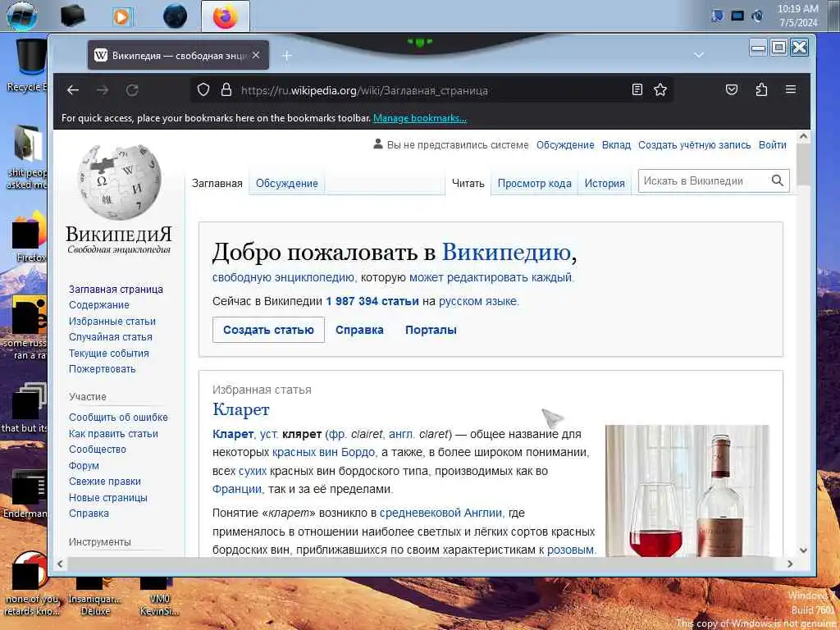Click the Wikipedia search magnifier icon
This screenshot has width=840, height=630.
[778, 180]
